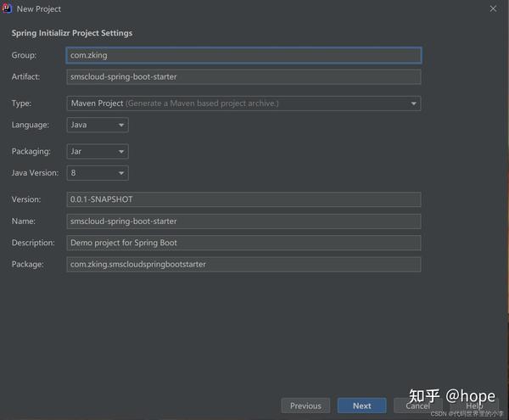Proceed with the Next button
The width and height of the screenshot is (509, 420).
362,406
